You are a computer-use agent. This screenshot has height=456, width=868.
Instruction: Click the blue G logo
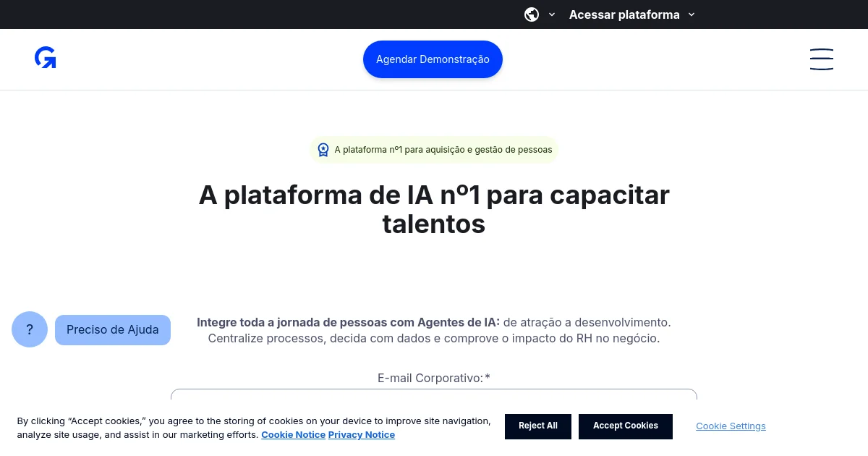tap(46, 58)
